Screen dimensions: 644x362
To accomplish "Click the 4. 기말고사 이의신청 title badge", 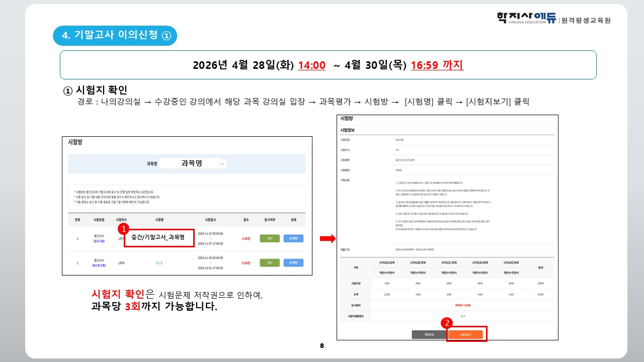I will [x=115, y=36].
